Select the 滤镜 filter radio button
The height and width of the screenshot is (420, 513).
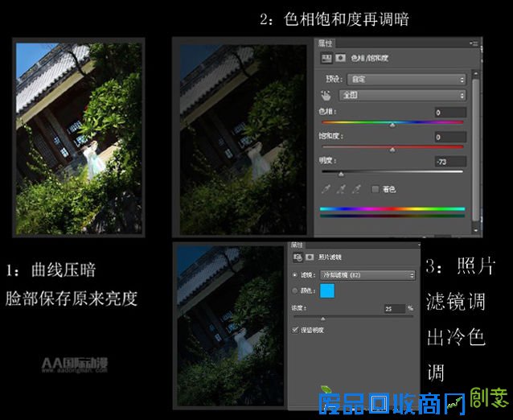[295, 275]
